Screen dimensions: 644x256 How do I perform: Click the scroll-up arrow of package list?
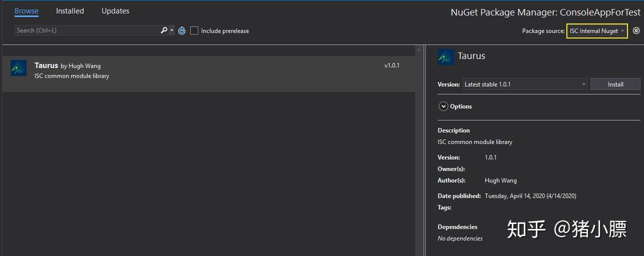point(419,50)
